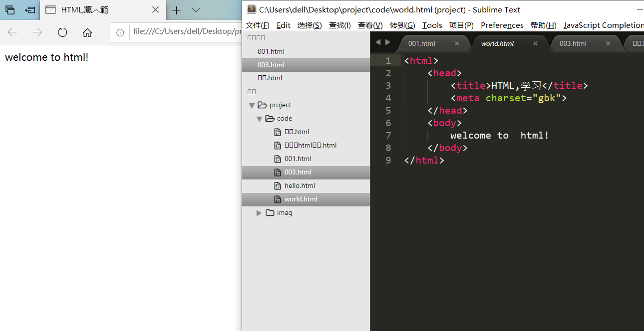The height and width of the screenshot is (331, 644).
Task: Open the 文件(F) menu in Sublime Text
Action: coord(258,25)
